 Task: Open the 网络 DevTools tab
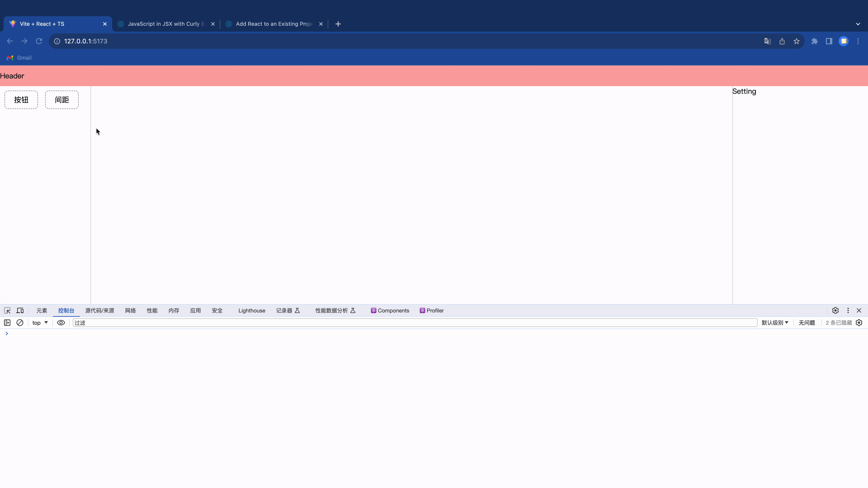click(x=131, y=311)
